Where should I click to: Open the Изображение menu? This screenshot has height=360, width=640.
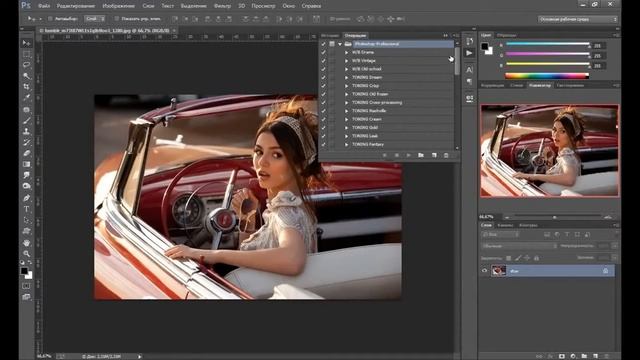118,6
